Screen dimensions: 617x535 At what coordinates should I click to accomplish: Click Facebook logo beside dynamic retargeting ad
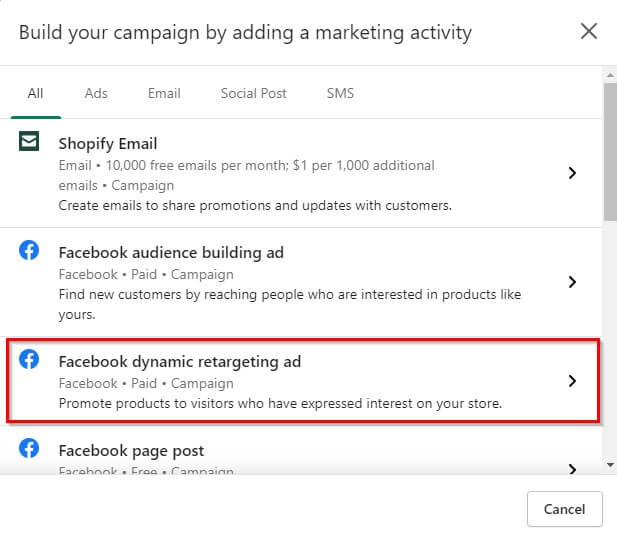coord(29,359)
